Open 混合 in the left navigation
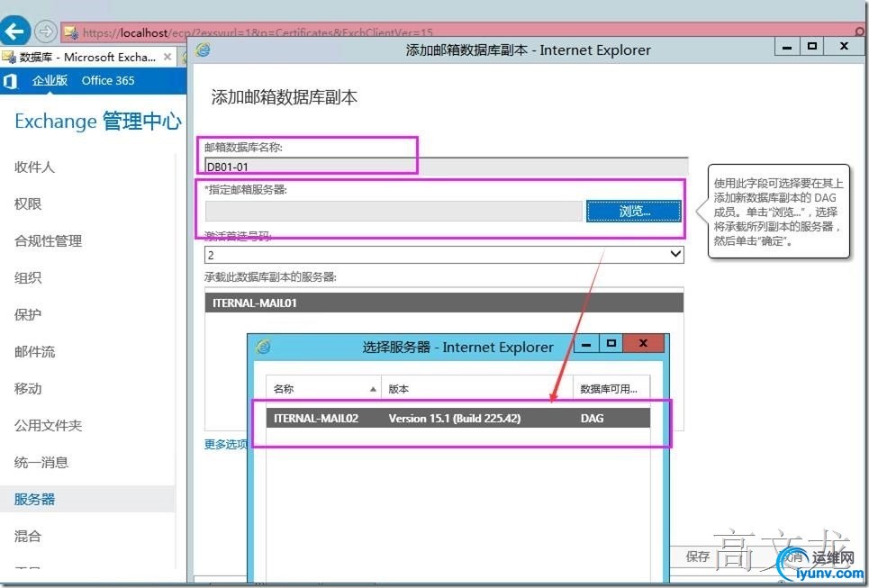 (x=28, y=536)
